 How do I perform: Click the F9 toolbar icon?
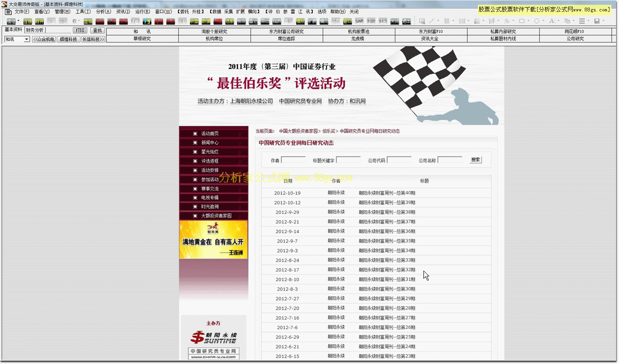(x=147, y=21)
